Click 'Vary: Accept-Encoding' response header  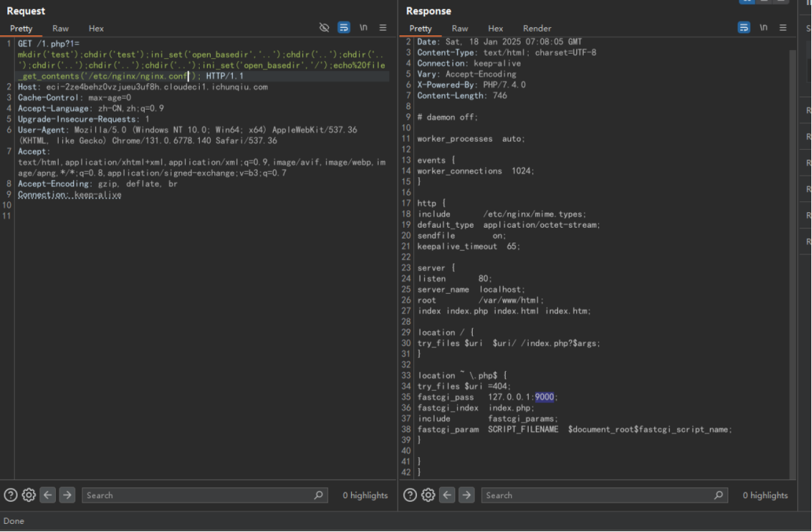click(467, 74)
